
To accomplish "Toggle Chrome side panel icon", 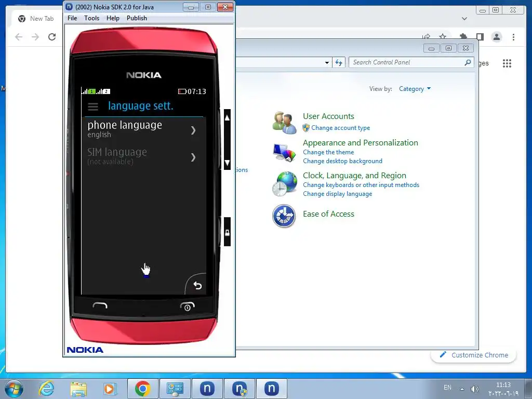I will coord(480,37).
